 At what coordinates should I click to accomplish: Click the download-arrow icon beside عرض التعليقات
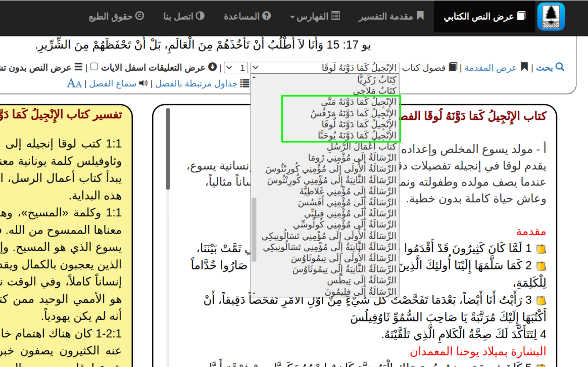213,67
